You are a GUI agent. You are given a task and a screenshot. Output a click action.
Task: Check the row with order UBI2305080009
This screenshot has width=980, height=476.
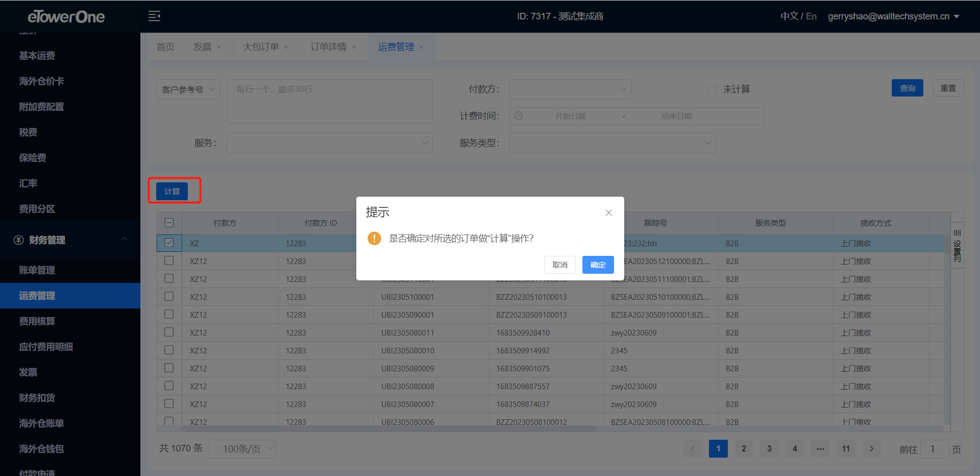[169, 368]
